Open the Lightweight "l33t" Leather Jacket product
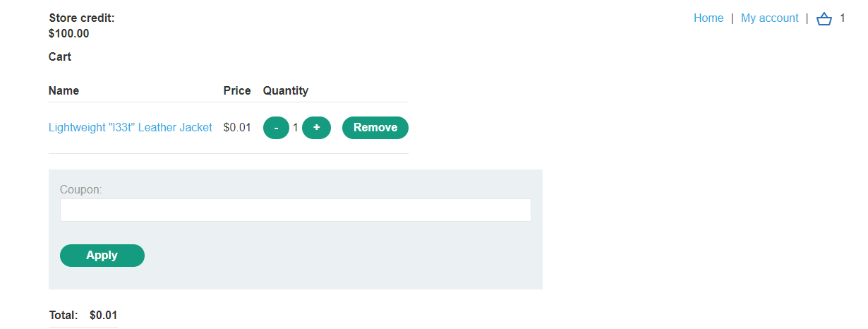 (x=131, y=128)
